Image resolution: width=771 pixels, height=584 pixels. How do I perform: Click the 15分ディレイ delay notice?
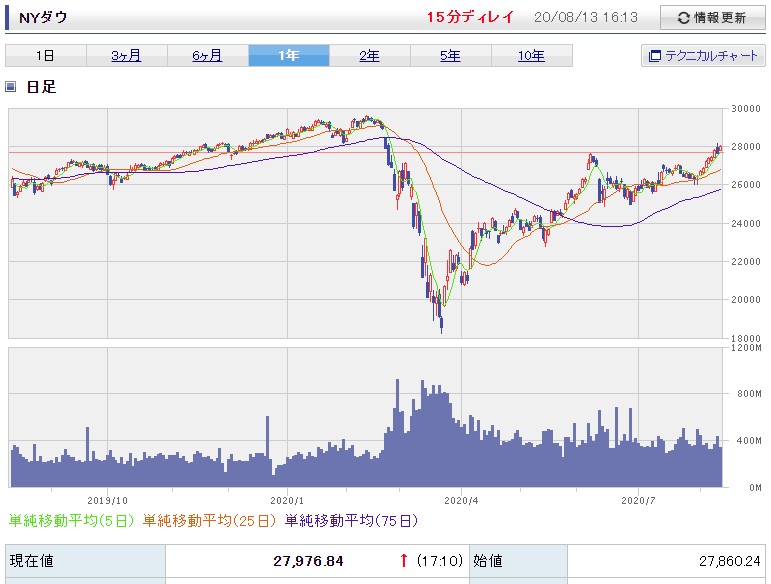click(470, 17)
